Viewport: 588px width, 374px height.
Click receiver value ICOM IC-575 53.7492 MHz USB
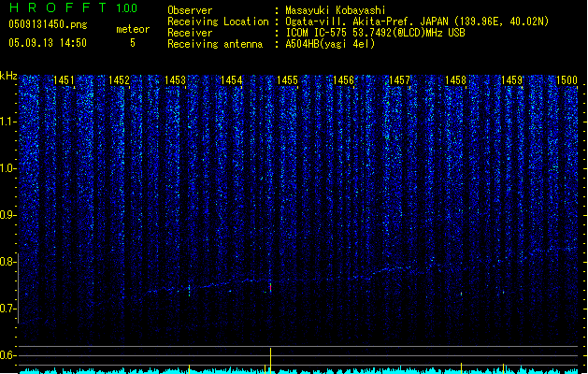pos(376,33)
